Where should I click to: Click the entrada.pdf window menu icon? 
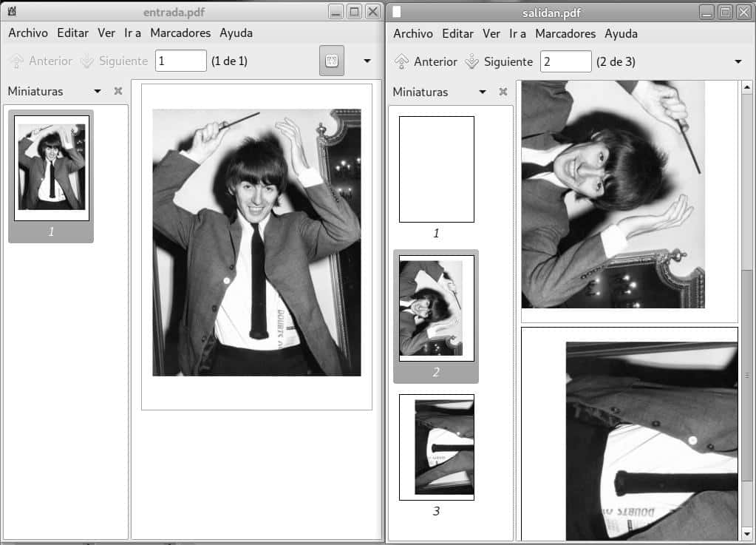[x=12, y=11]
